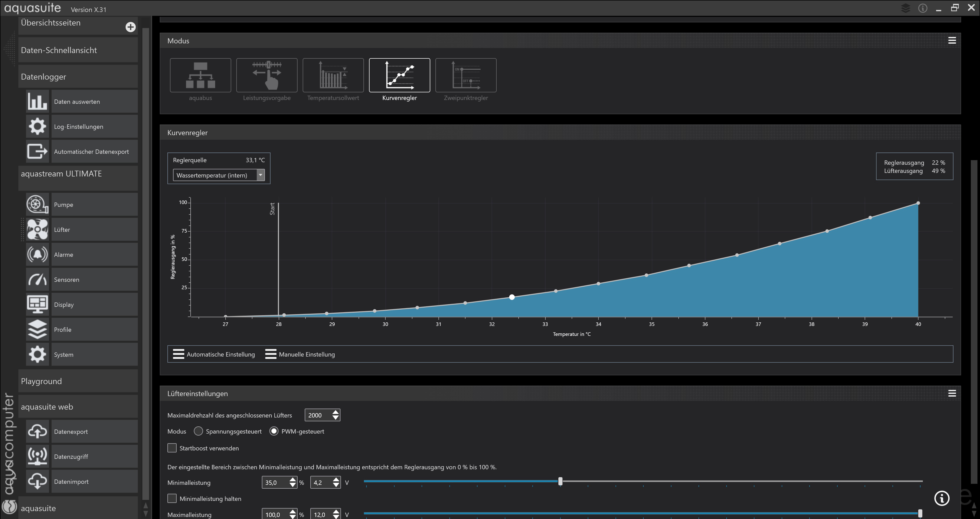Screen dimensions: 980x519
Task: Select Leistungsvorgabe mode icon
Action: point(267,75)
